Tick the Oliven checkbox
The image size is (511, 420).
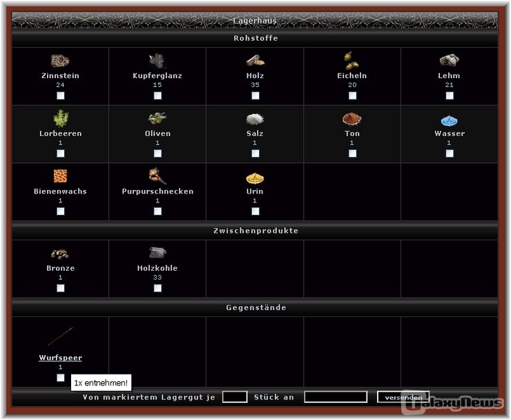[x=157, y=153]
